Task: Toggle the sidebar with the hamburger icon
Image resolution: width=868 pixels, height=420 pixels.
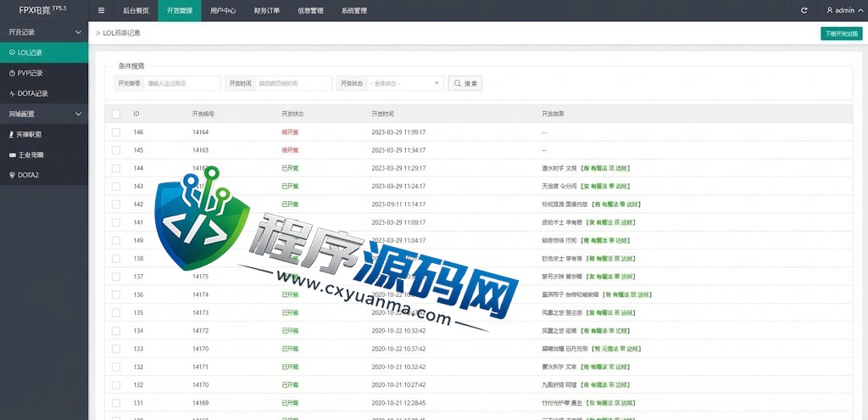Action: pyautogui.click(x=101, y=10)
